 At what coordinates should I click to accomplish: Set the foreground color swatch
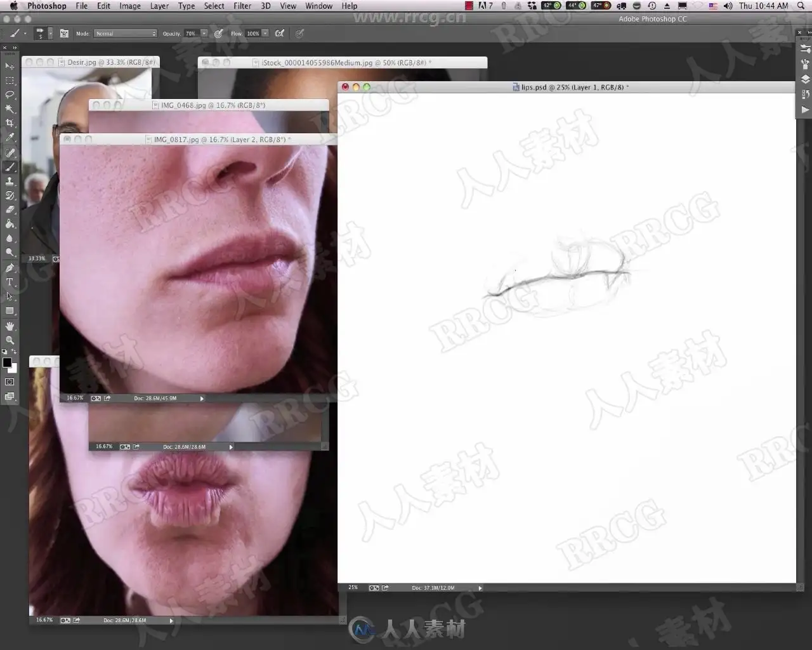(x=6, y=362)
